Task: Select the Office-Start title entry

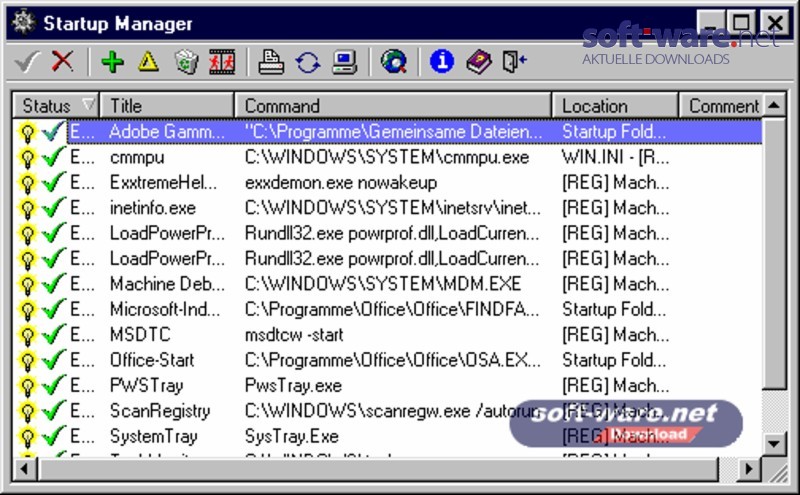Action: pos(152,360)
